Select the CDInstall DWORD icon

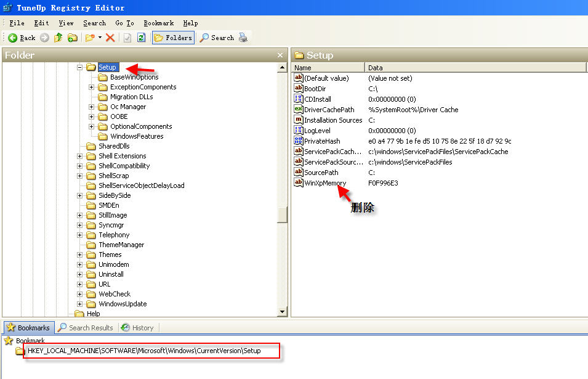tap(299, 99)
